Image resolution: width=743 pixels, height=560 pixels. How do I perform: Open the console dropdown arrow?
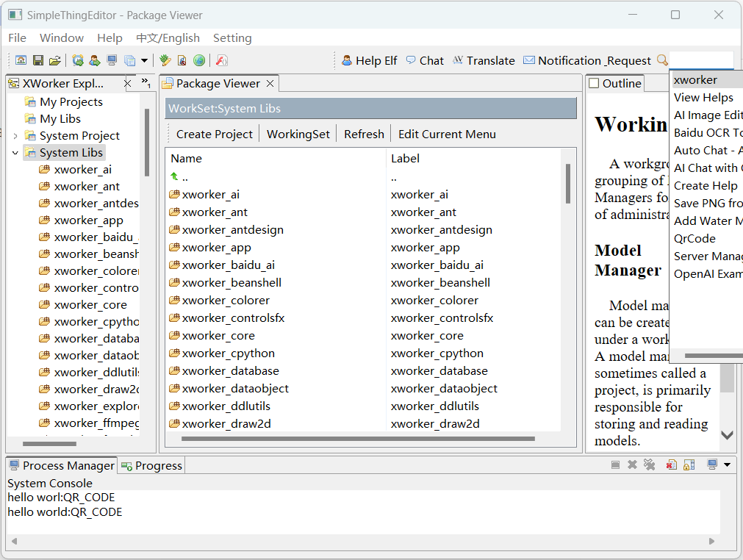[727, 464]
